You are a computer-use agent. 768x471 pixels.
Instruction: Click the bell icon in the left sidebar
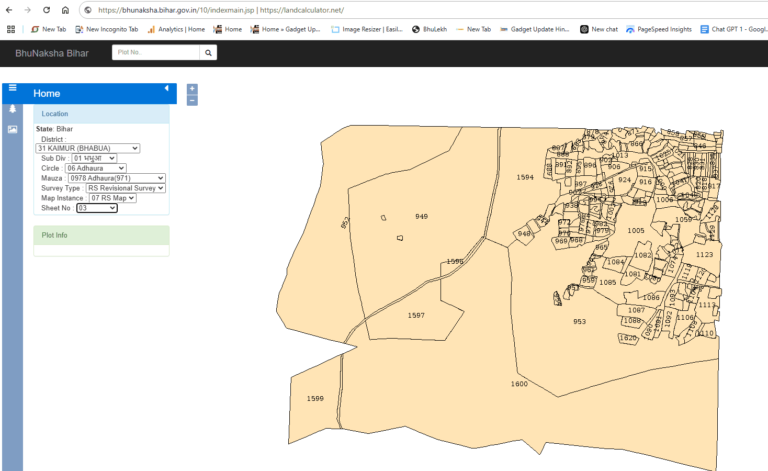pos(13,108)
